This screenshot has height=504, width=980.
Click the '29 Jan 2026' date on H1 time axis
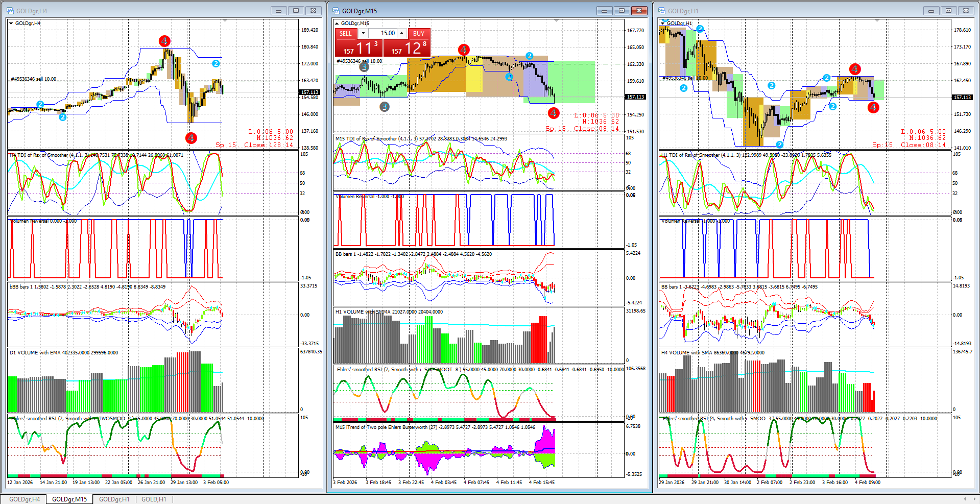coord(672,483)
